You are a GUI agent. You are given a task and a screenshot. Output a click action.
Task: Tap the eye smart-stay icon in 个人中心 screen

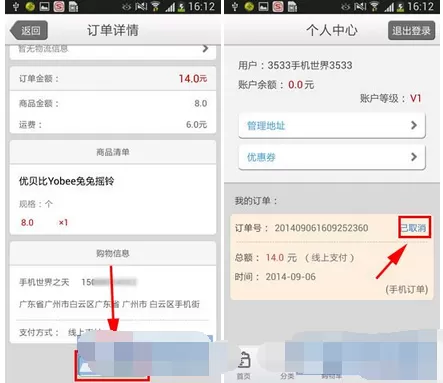pyautogui.click(x=346, y=7)
